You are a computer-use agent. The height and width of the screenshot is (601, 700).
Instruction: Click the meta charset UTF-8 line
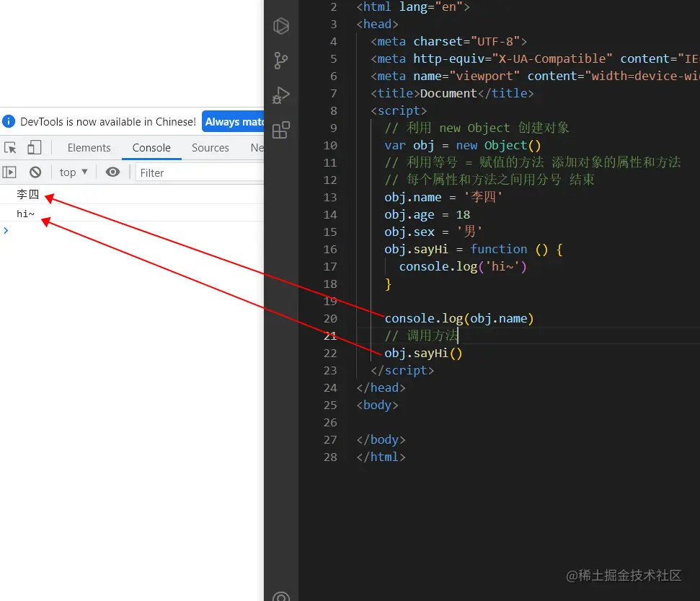[448, 42]
